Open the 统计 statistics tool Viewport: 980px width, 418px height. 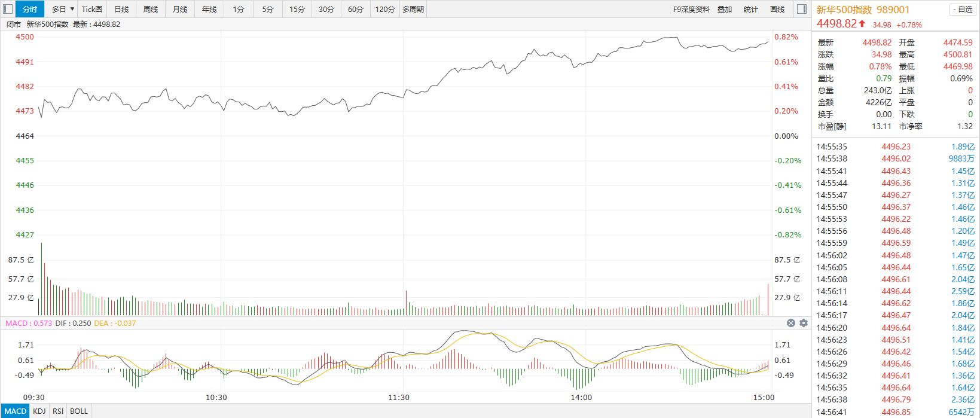[750, 9]
